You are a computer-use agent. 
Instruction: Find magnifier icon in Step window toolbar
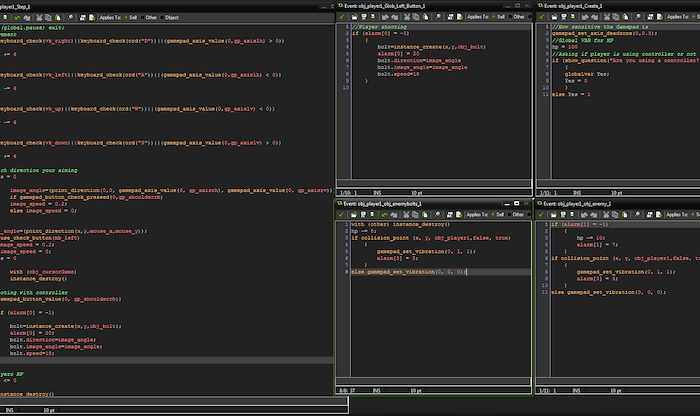70,17
